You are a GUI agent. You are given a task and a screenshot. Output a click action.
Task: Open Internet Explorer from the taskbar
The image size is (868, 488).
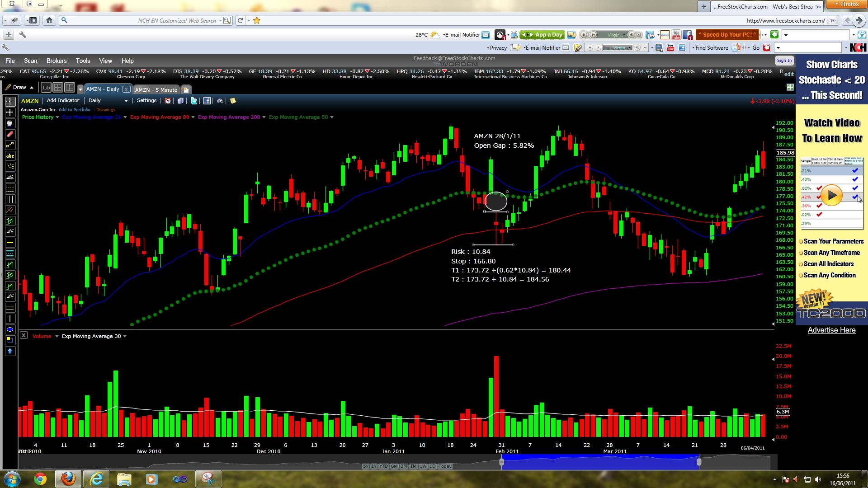(x=96, y=479)
